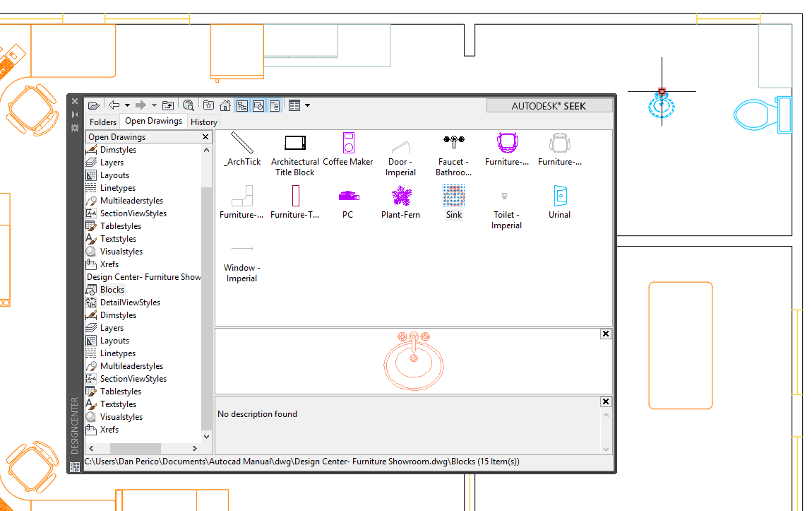This screenshot has height=511, width=812.
Task: Select the Coffee Maker block
Action: [x=348, y=143]
